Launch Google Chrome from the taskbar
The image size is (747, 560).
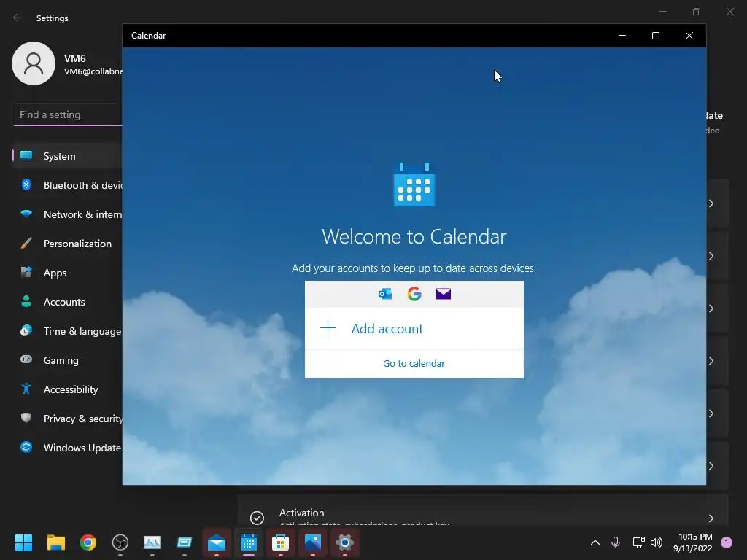88,542
